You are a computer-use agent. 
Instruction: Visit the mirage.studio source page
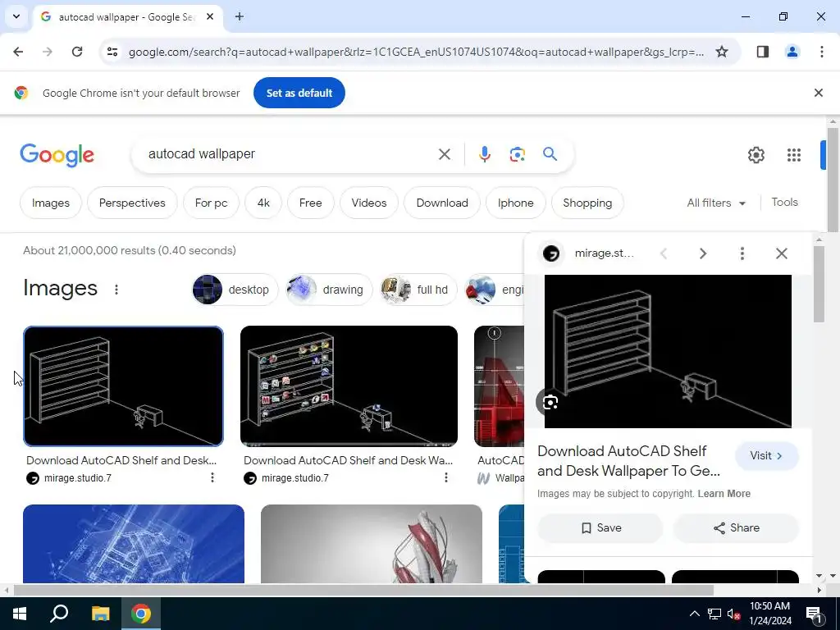767,456
